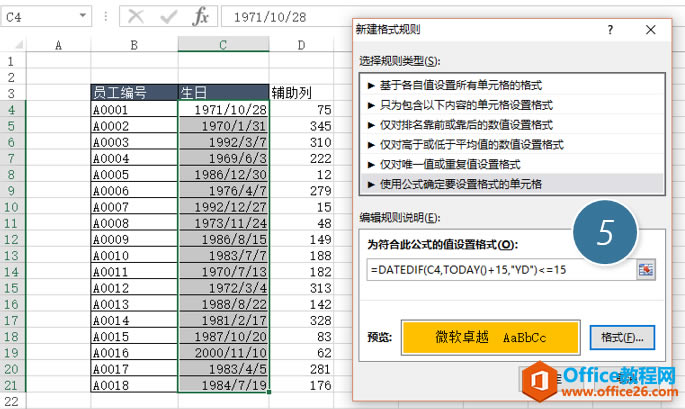Click the cancel entry X icon in formula bar
This screenshot has height=409, width=685.
click(136, 17)
